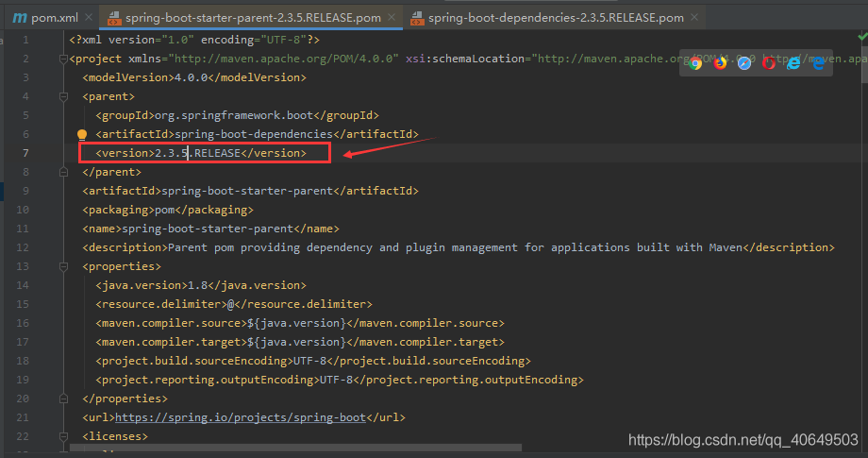Open file in Chrome browser

pyautogui.click(x=696, y=63)
